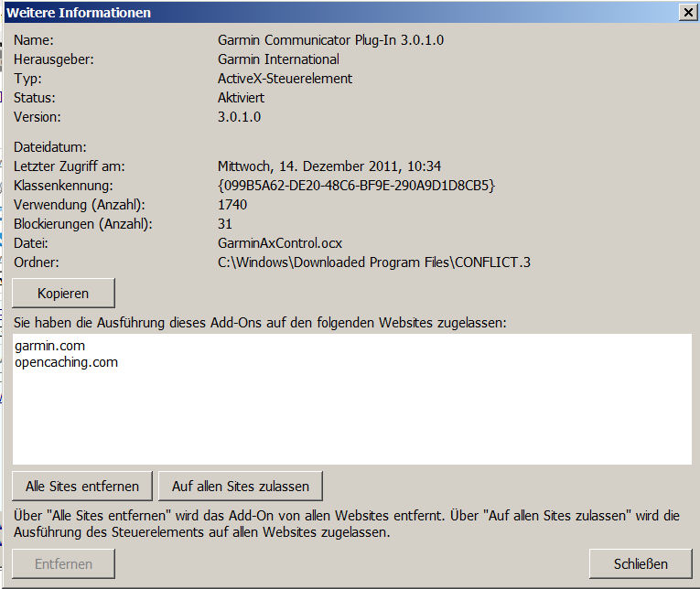Click the Letzter Zugriff am label
This screenshot has height=589, width=700.
click(70, 166)
